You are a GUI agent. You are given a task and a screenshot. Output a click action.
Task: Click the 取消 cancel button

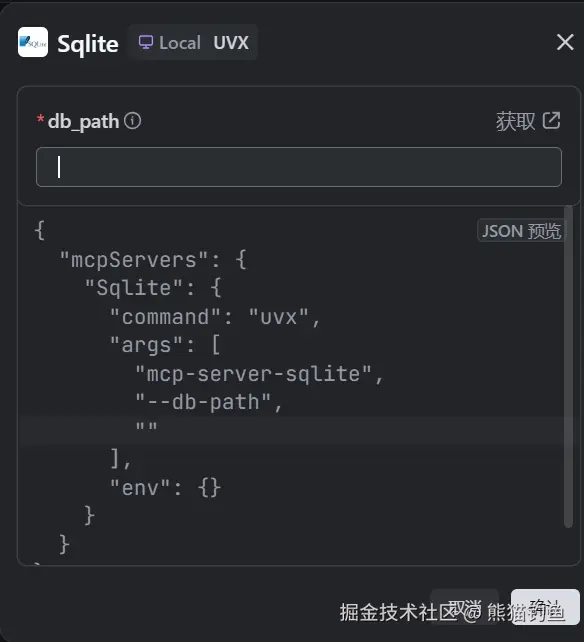pyautogui.click(x=464, y=608)
